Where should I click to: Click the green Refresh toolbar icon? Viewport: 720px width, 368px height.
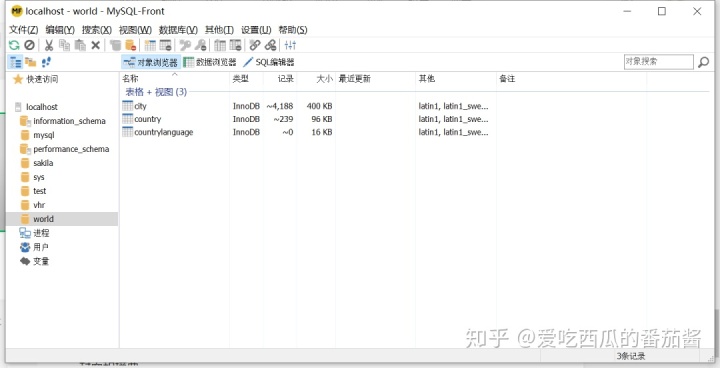pyautogui.click(x=14, y=45)
